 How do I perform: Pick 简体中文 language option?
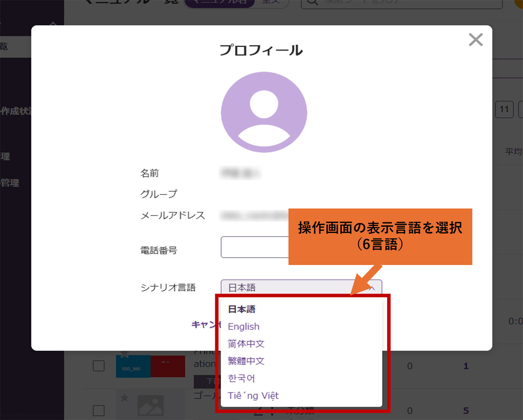click(246, 344)
